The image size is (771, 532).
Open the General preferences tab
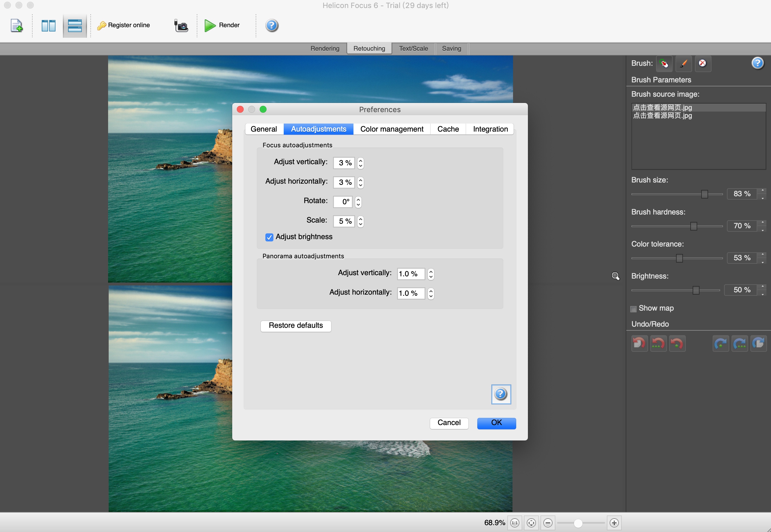tap(264, 129)
